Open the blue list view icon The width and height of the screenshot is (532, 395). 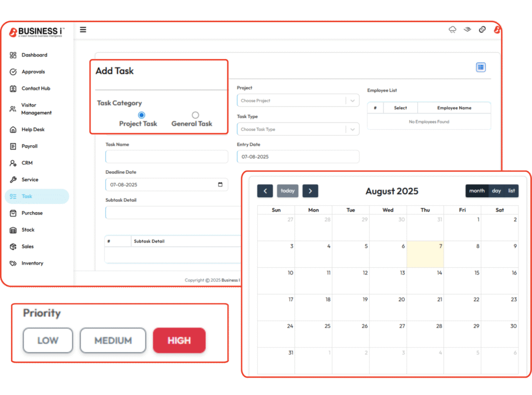(481, 67)
